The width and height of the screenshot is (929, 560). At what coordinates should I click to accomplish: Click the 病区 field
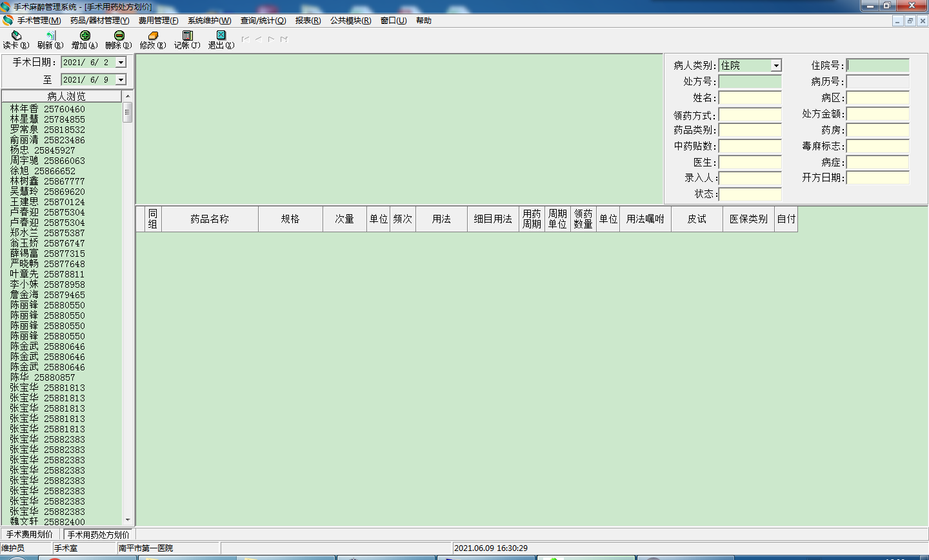[877, 98]
